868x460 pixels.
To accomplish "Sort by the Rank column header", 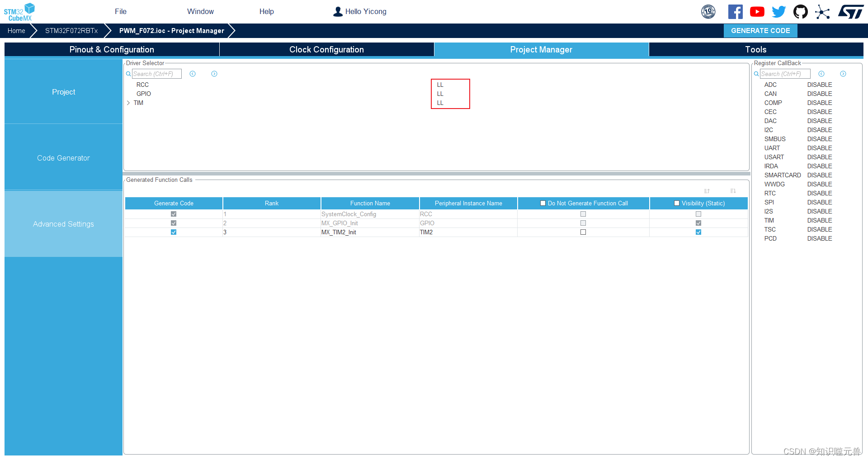I will click(x=272, y=203).
